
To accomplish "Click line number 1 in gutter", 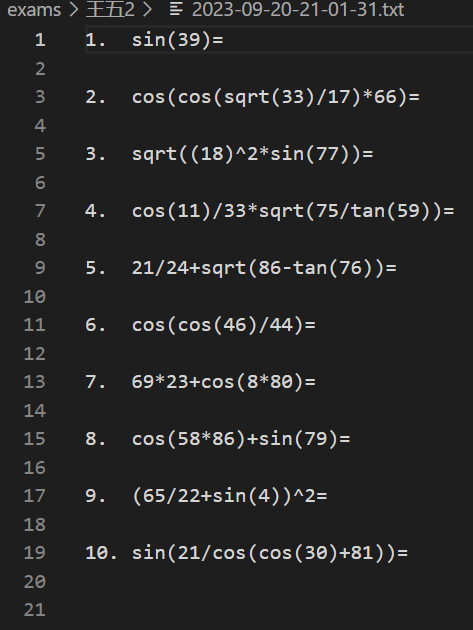I will tap(40, 40).
